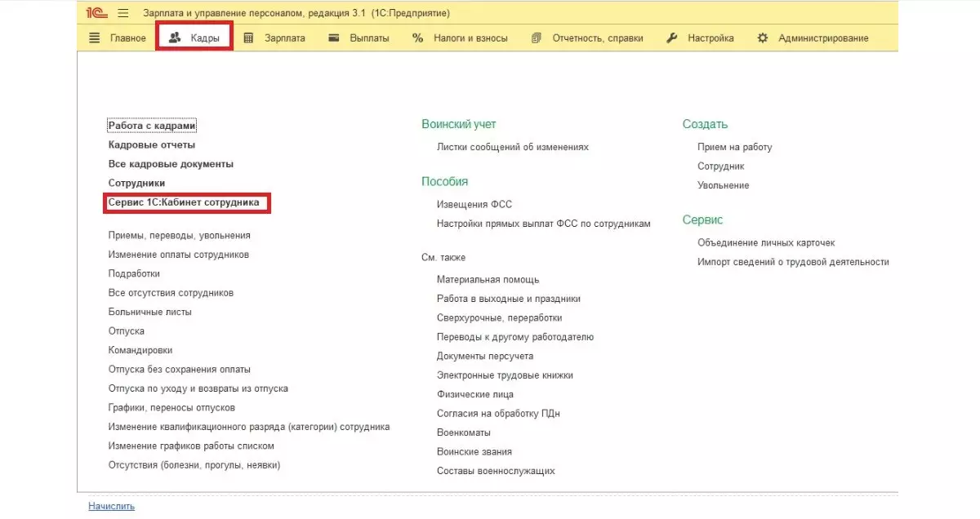Open the Отчетность, справки section
Viewport: 980px width, 519px height.
pyautogui.click(x=586, y=38)
